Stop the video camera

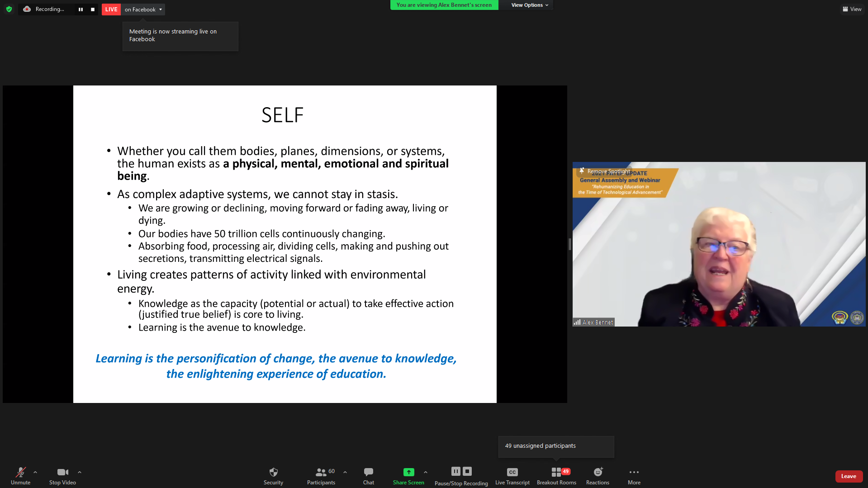click(62, 472)
